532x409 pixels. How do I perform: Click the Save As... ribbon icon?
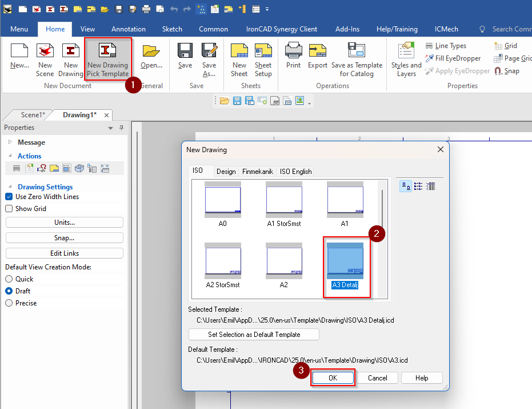pos(209,60)
